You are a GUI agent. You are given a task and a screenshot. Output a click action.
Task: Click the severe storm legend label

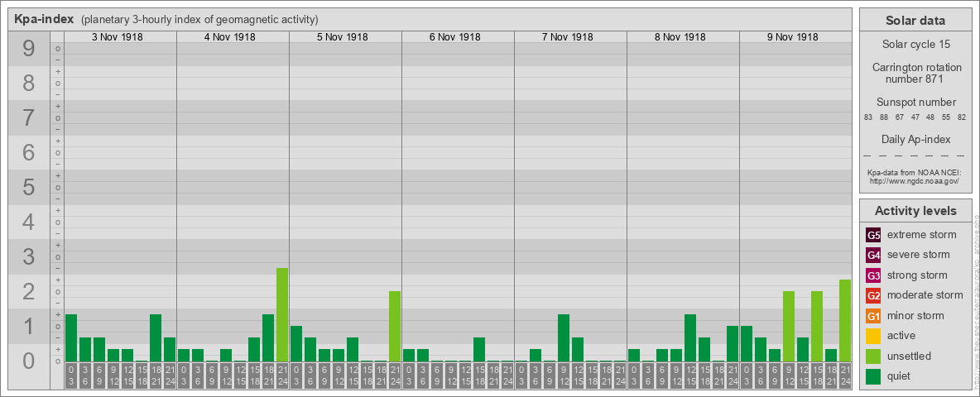[919, 255]
